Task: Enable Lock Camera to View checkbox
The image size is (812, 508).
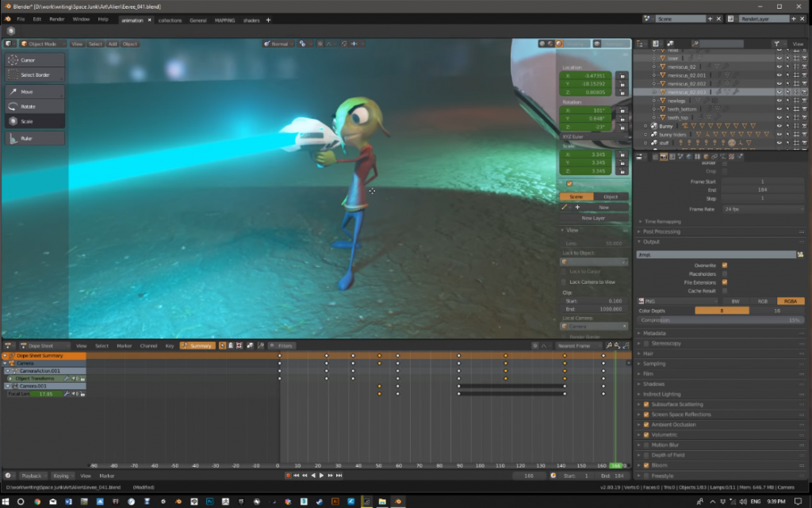Action: click(x=564, y=282)
